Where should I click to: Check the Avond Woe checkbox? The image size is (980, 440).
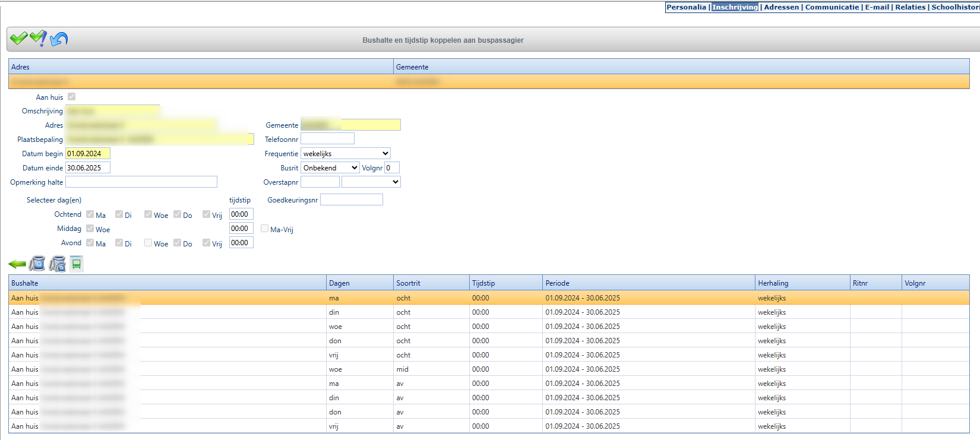tap(148, 243)
